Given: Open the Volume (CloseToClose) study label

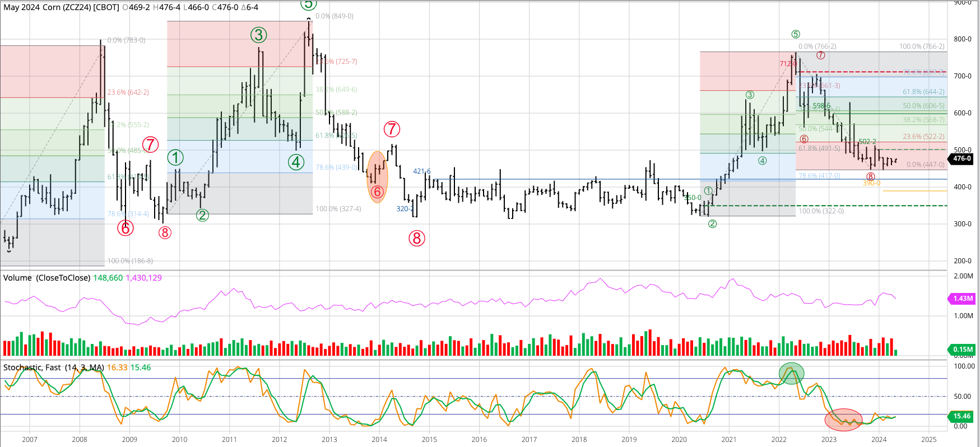Looking at the screenshot, I should (47, 278).
